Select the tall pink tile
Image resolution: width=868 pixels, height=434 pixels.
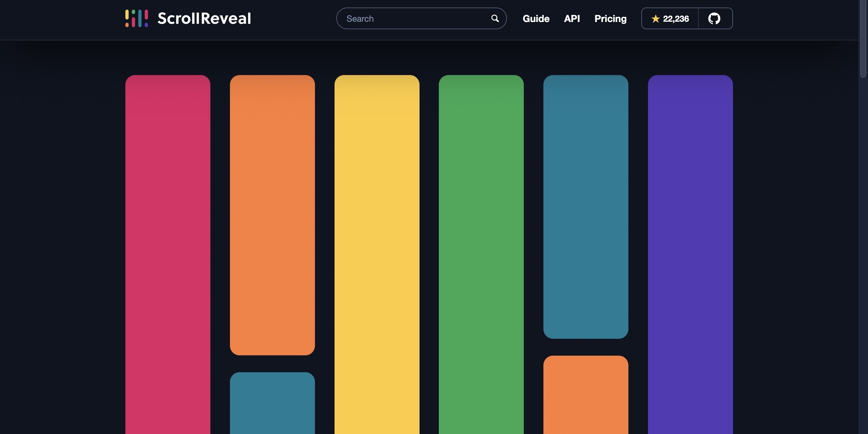tap(168, 254)
